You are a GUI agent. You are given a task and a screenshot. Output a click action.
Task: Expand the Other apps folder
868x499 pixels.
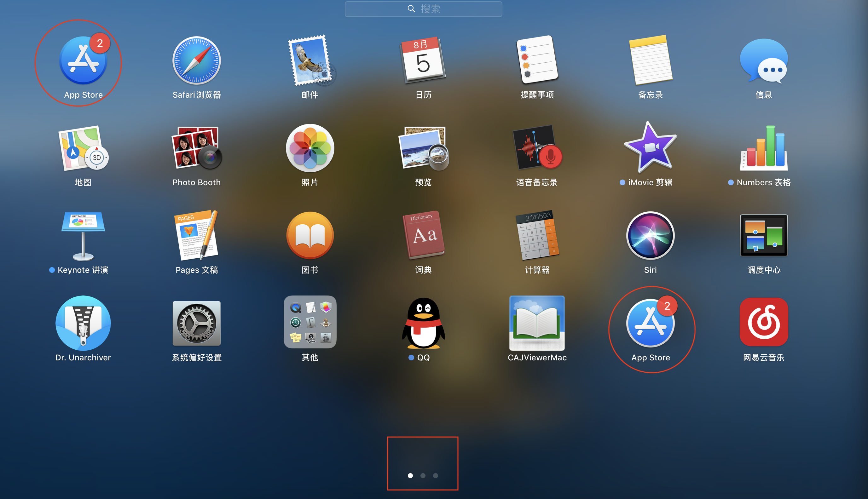click(x=310, y=322)
